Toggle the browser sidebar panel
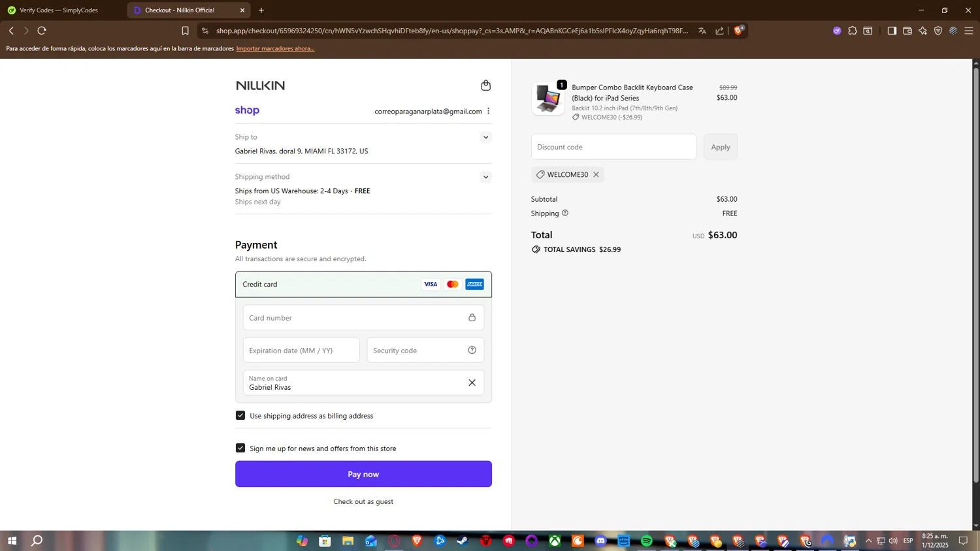This screenshot has width=980, height=551. pos(892,31)
